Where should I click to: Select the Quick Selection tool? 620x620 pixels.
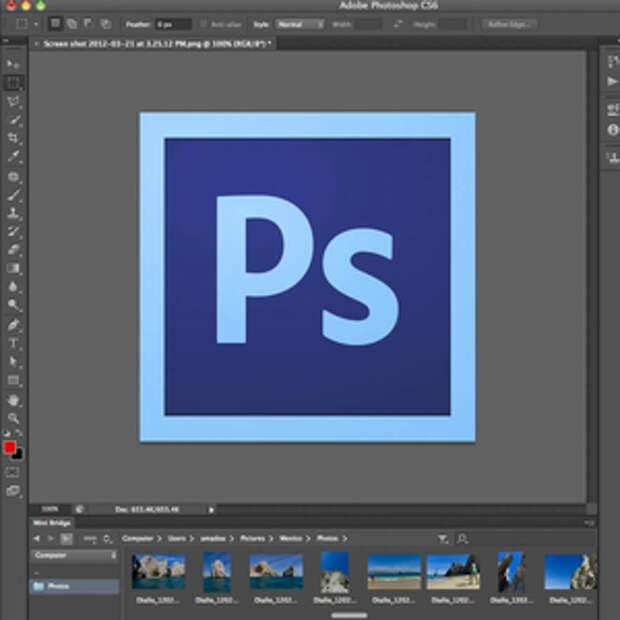coord(14,120)
